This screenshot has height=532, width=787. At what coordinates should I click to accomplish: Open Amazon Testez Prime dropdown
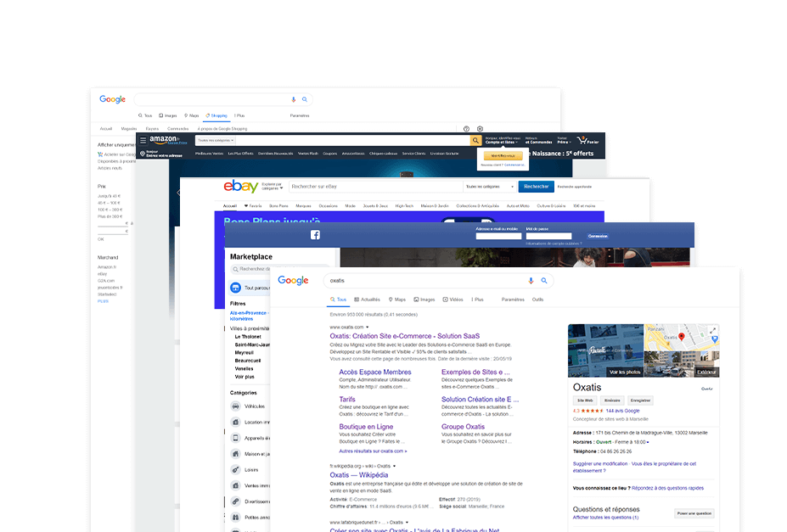[564, 140]
